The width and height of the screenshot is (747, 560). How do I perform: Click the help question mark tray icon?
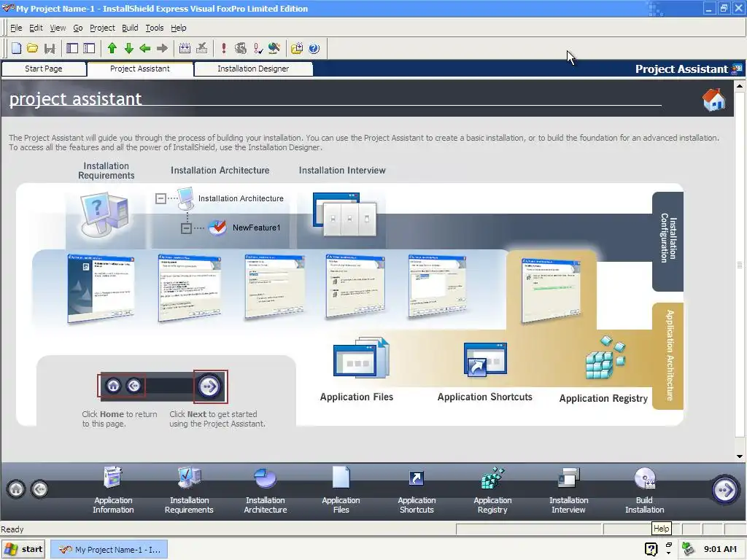pos(651,550)
